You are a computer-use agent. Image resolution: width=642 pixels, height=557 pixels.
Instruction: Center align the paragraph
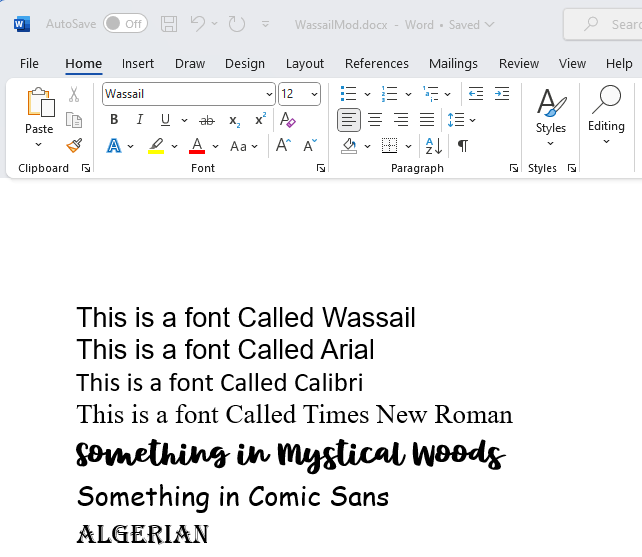tap(375, 120)
